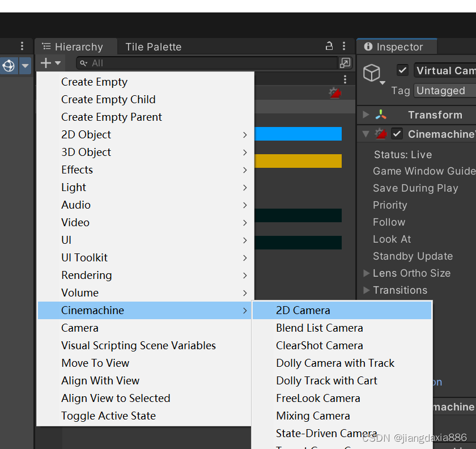Create a Dolly Camera with Track
Image resolution: width=476 pixels, height=449 pixels.
click(x=342, y=363)
